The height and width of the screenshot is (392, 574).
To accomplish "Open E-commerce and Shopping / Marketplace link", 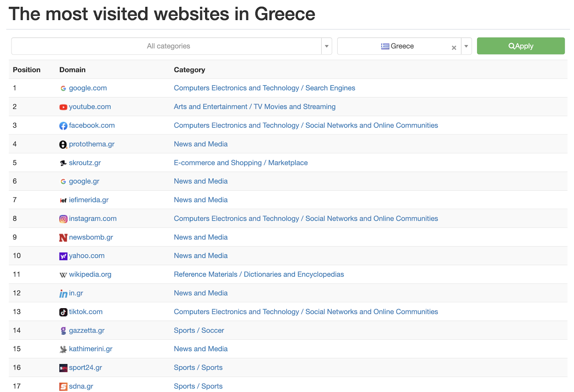I will [241, 163].
